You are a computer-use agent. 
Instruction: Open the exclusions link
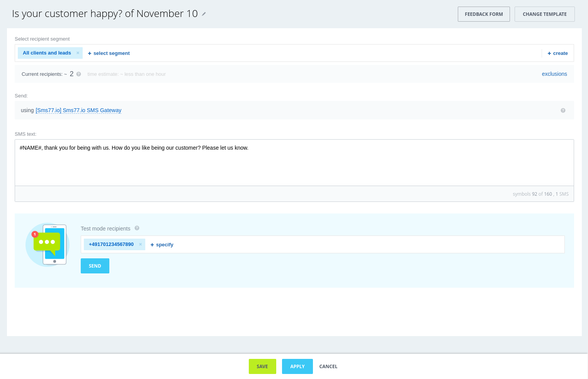click(x=554, y=74)
